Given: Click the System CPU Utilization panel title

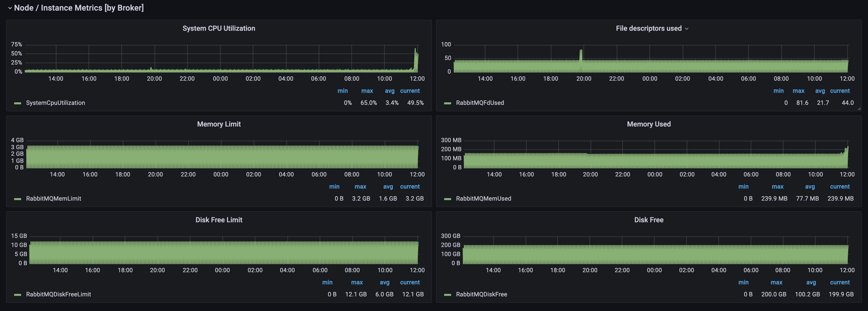Looking at the screenshot, I should point(219,28).
